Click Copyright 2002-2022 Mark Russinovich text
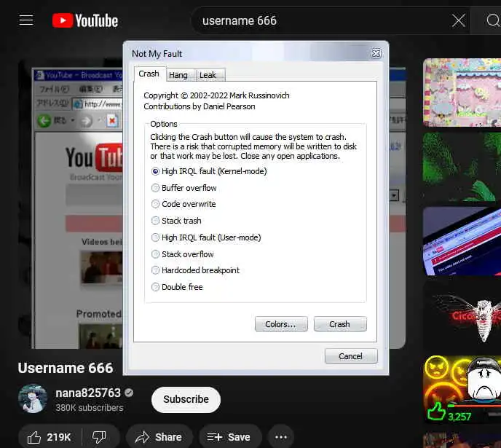 click(x=216, y=95)
